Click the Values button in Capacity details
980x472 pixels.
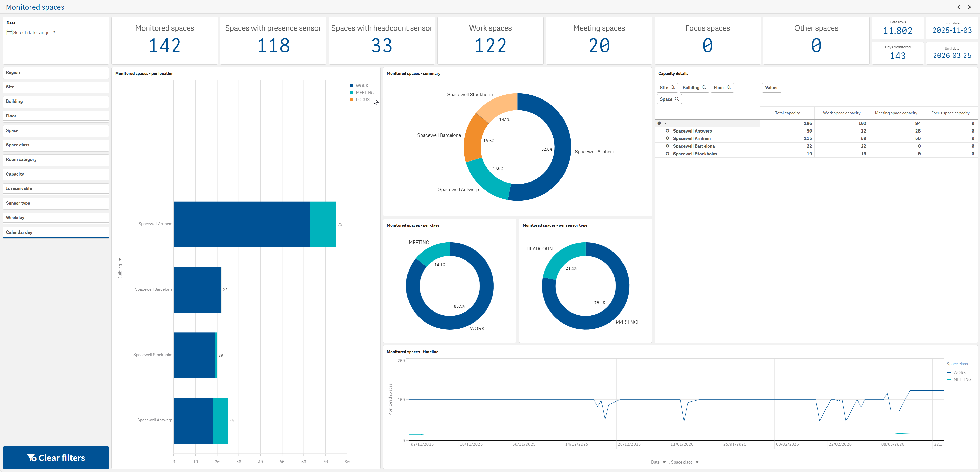(x=772, y=87)
